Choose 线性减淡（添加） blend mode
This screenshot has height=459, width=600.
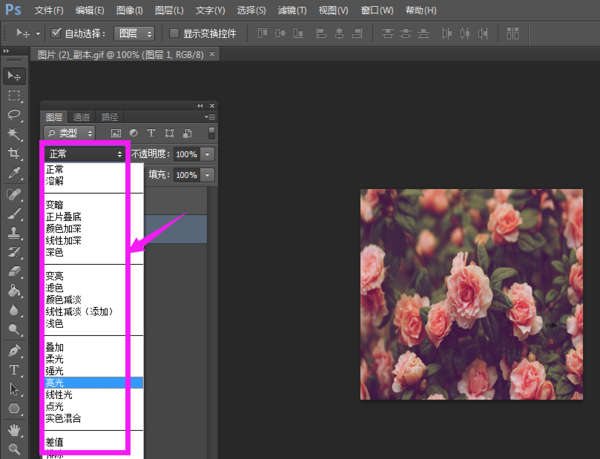pos(94,312)
